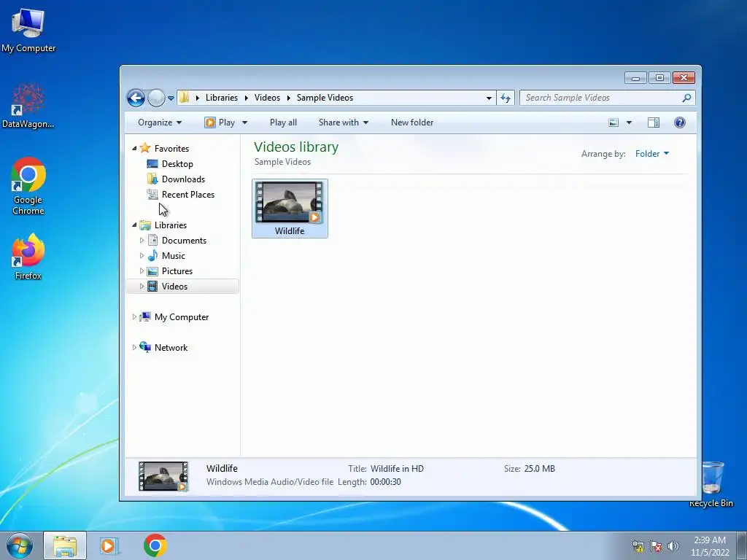Viewport: 747px width, 560px height.
Task: Click the Back navigation arrow button
Action: pyautogui.click(x=136, y=98)
